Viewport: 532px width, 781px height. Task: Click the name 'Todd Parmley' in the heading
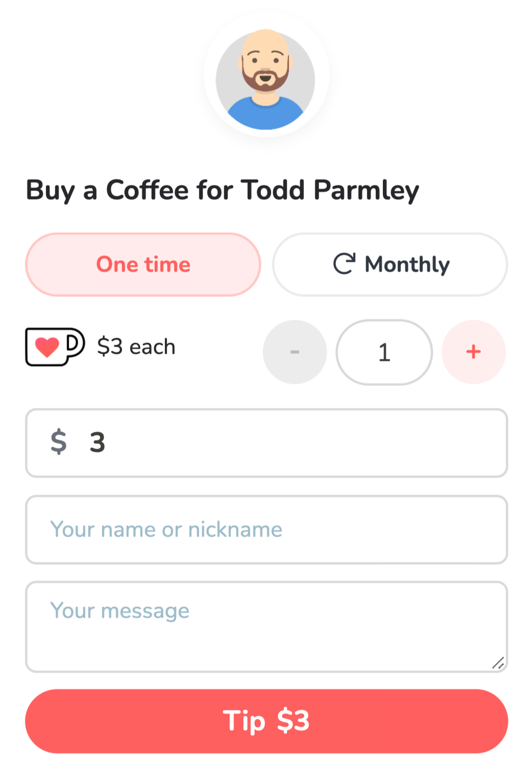[x=330, y=190]
